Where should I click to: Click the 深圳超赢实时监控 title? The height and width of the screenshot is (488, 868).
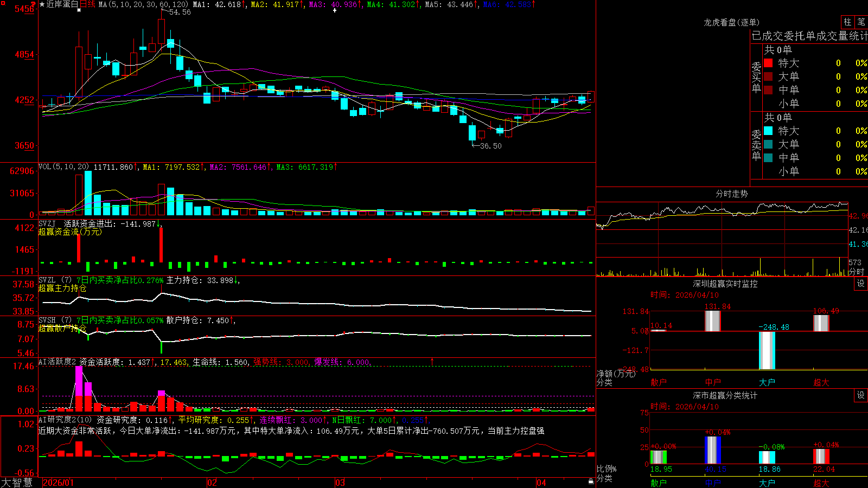[725, 284]
